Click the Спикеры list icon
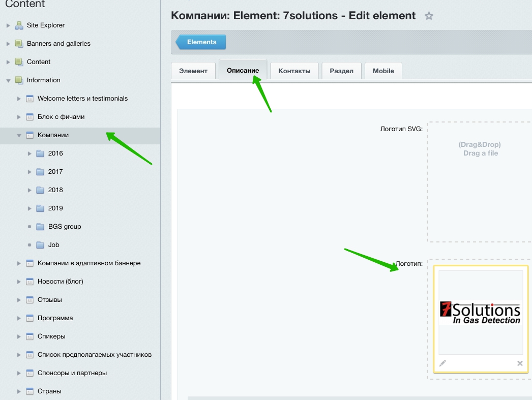Viewport: 532px width, 400px height. 29,336
